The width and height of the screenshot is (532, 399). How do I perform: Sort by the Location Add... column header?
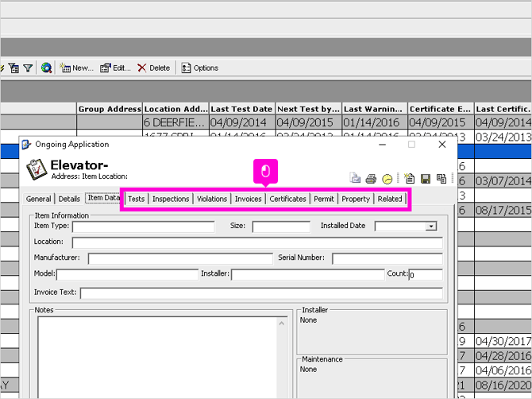coord(175,109)
